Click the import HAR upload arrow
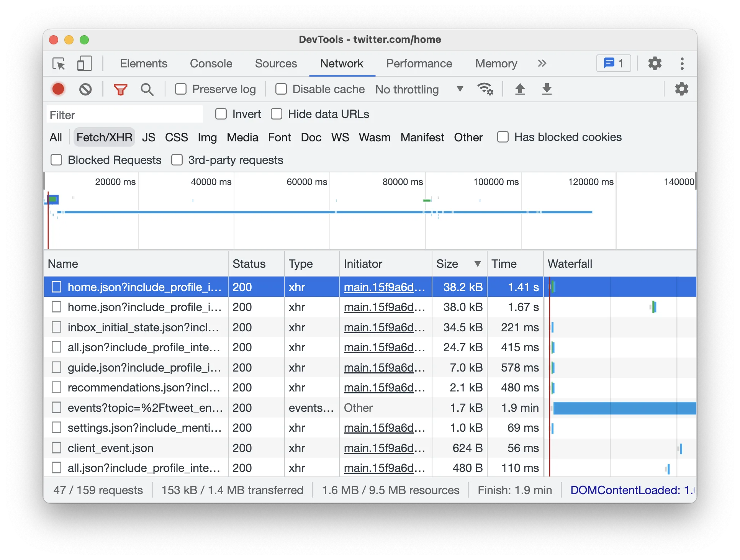 (x=520, y=89)
